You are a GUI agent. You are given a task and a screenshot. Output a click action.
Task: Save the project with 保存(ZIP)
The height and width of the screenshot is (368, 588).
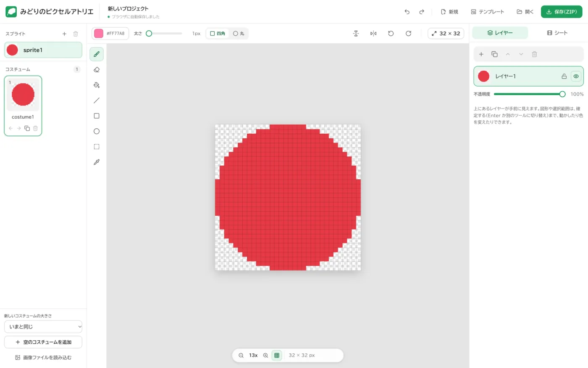pos(562,12)
